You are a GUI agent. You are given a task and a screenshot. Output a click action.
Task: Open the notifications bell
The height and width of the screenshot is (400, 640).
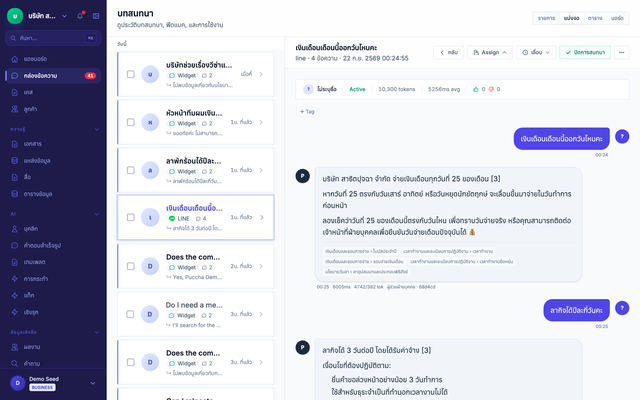(80, 16)
